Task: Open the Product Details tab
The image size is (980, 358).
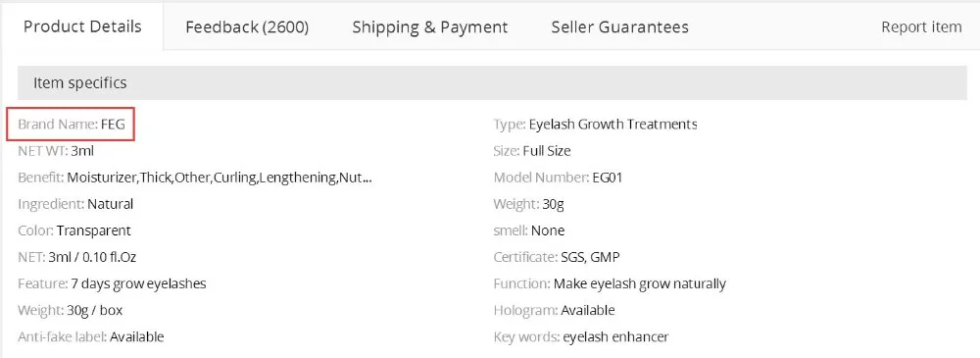Action: [82, 26]
